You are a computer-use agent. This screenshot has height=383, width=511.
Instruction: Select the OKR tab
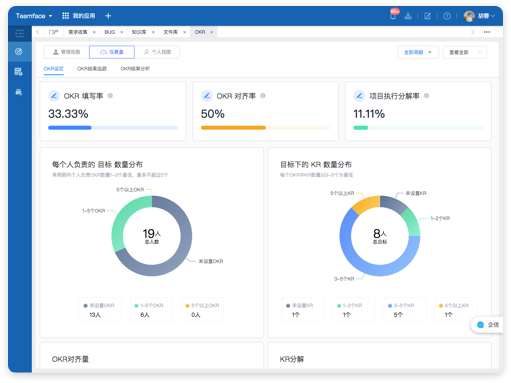pyautogui.click(x=200, y=32)
